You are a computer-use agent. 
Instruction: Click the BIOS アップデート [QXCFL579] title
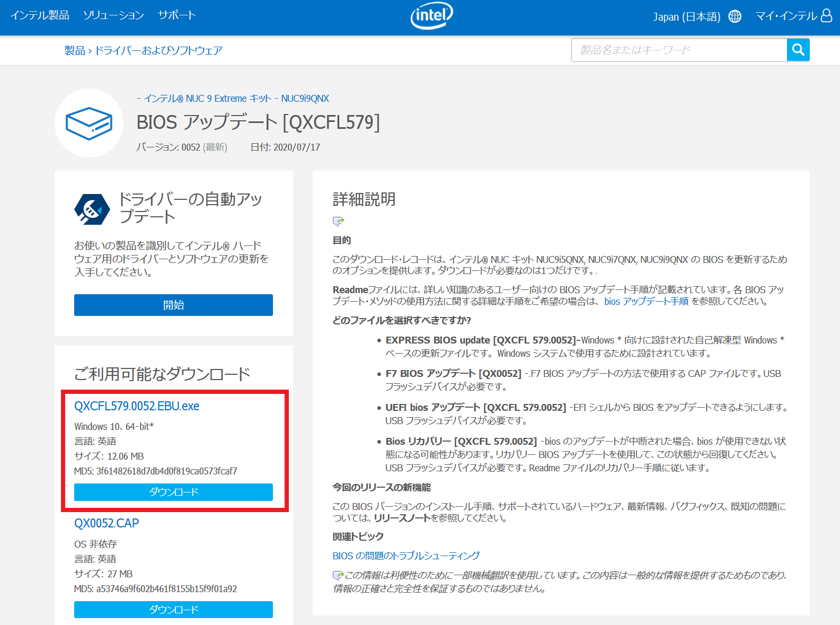(x=258, y=122)
